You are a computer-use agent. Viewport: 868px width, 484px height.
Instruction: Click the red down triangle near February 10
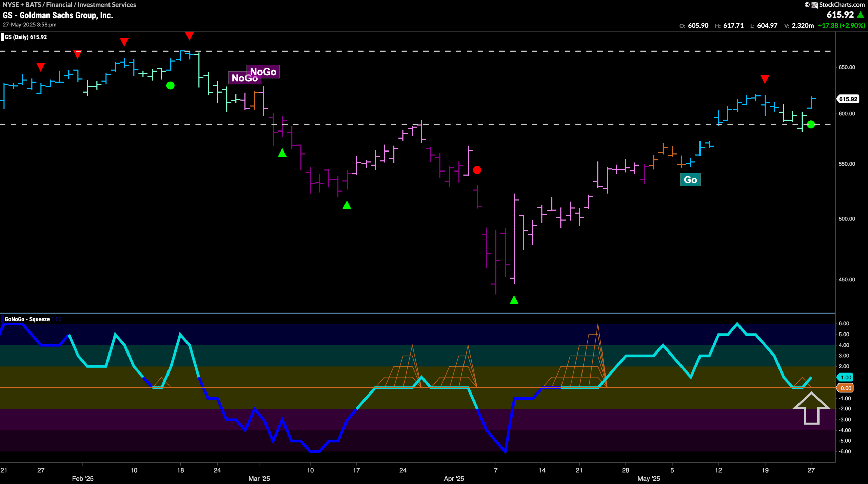coord(124,42)
